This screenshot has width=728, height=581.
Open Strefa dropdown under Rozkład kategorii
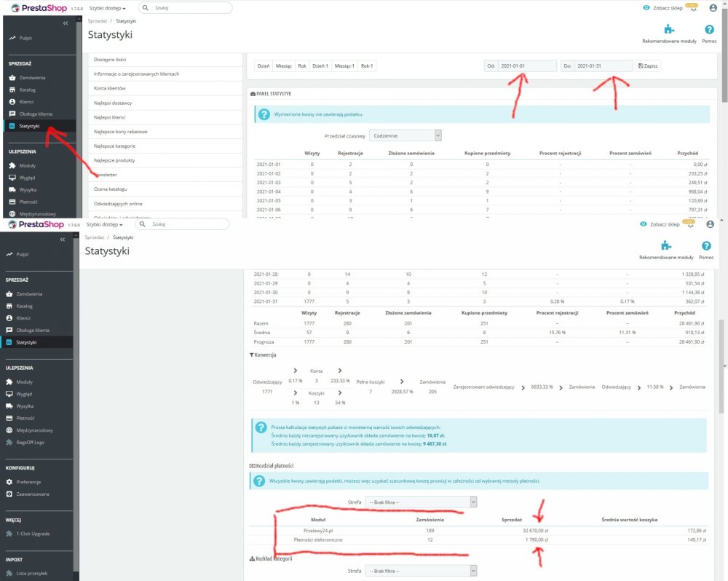pos(421,571)
